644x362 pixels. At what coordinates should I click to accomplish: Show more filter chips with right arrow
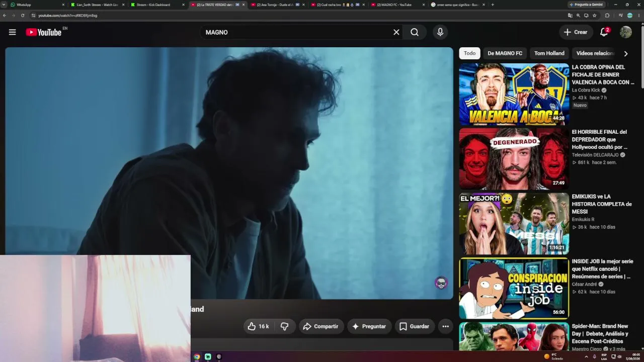[x=626, y=53]
